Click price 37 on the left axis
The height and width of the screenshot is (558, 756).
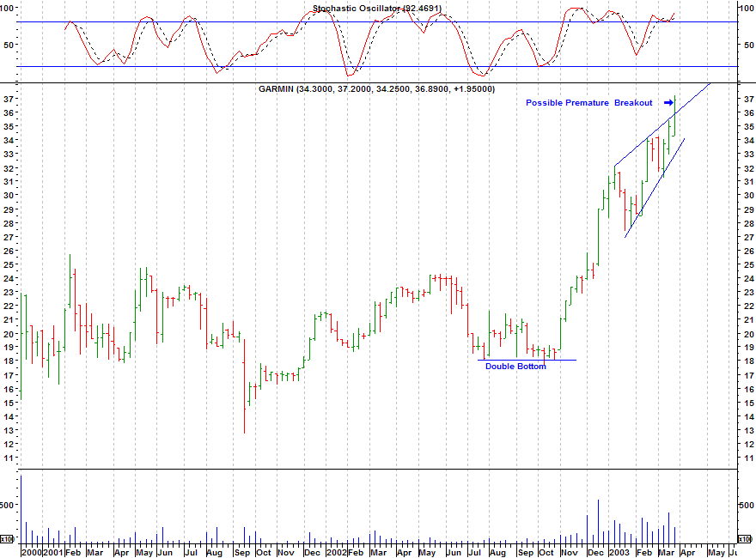(9, 99)
